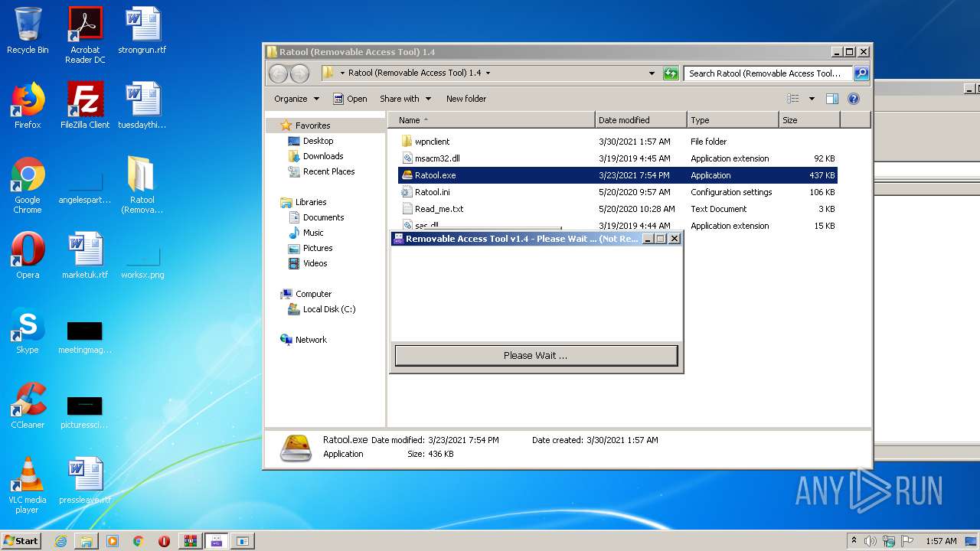Select the meetingmag desktop file

coord(85,337)
